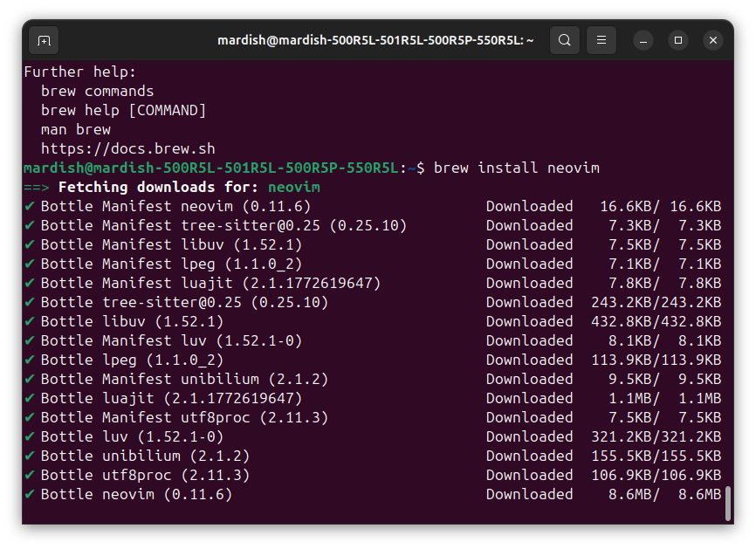Click 'Bottle utf8proc (2.11.3)' line
756x549 pixels.
[146, 476]
